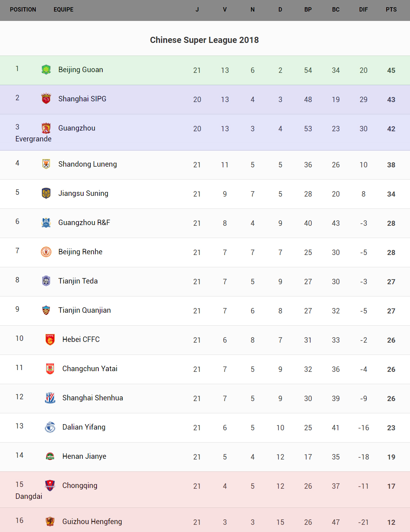Screen dimensions: 410x532
Task: Open the Tianjin Teda team link
Action: [78, 281]
